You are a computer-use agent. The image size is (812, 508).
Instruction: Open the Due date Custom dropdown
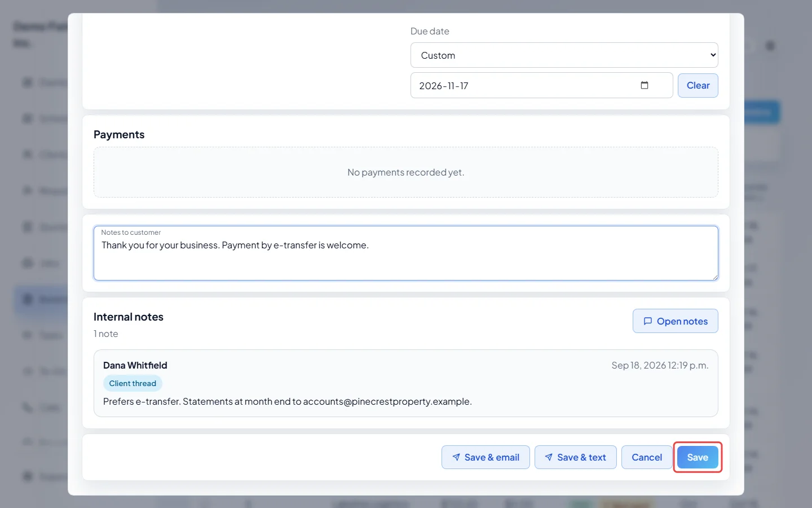(564, 55)
